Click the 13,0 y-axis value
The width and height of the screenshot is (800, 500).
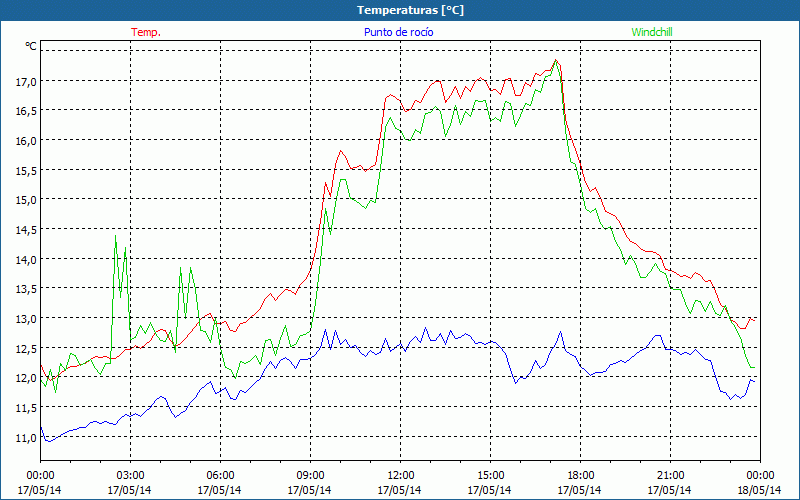coord(27,318)
